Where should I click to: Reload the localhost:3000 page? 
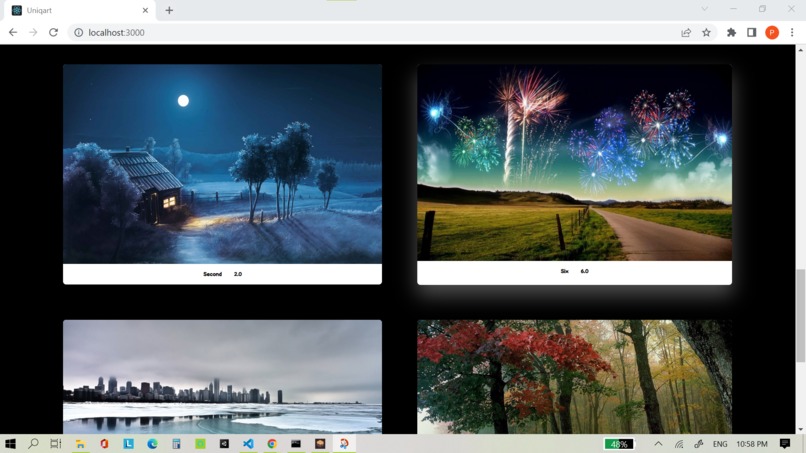[53, 32]
